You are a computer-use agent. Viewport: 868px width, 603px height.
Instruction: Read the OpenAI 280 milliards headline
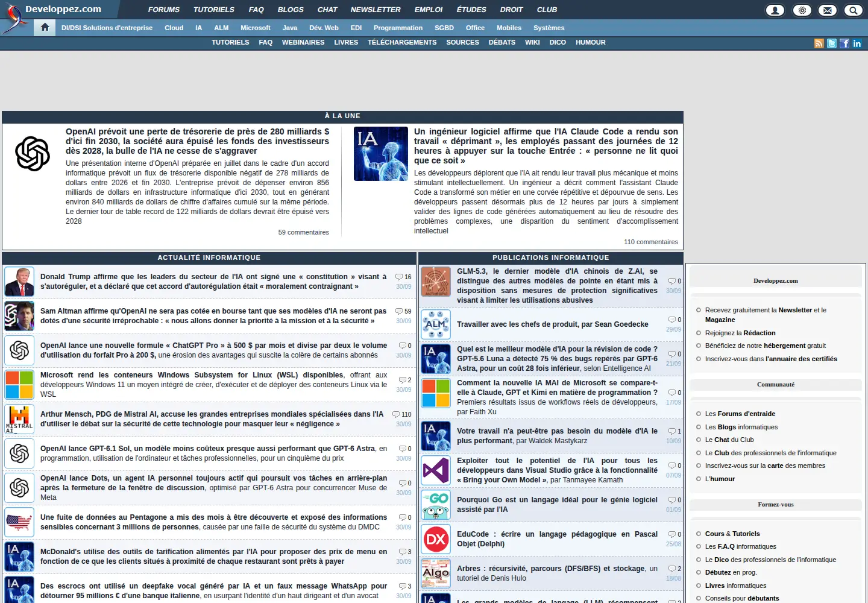tap(197, 141)
